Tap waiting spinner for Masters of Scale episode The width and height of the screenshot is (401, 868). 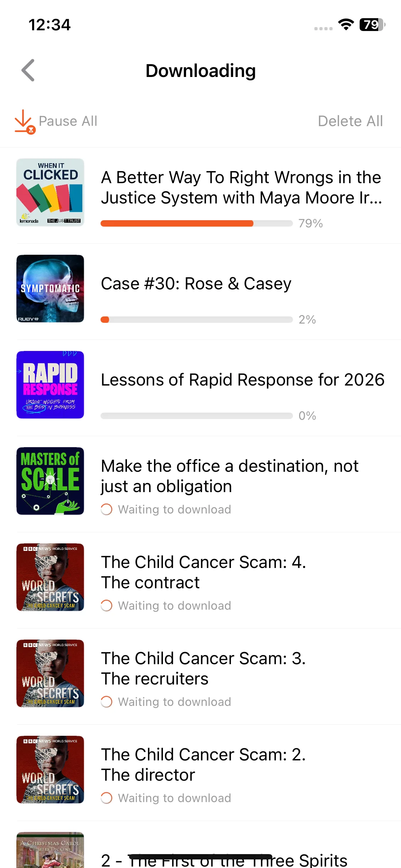107,510
